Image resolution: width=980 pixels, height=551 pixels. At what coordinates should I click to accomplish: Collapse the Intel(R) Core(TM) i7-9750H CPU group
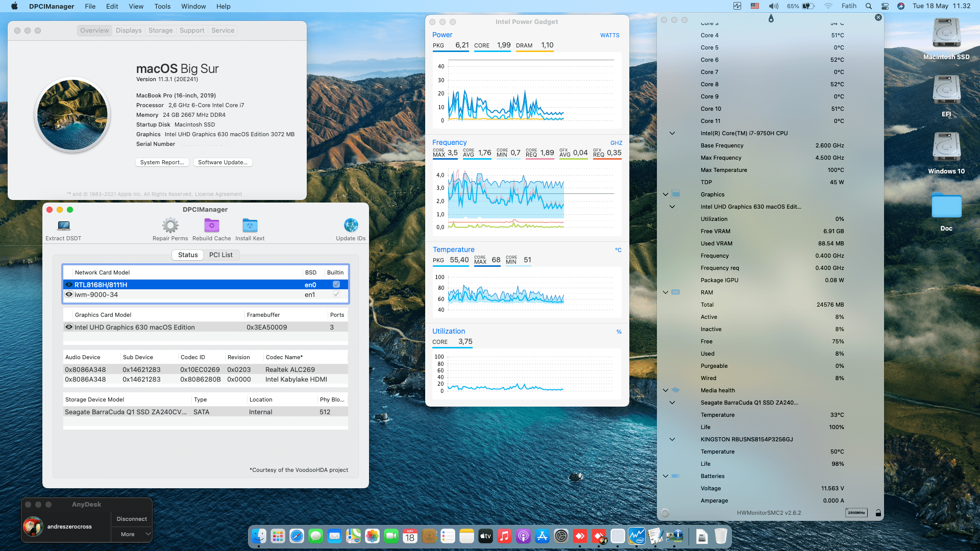click(672, 133)
